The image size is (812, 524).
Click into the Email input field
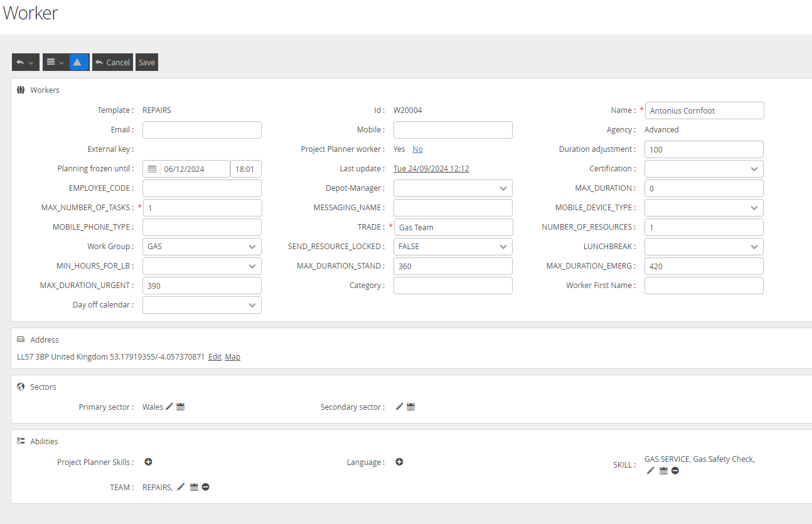click(201, 130)
